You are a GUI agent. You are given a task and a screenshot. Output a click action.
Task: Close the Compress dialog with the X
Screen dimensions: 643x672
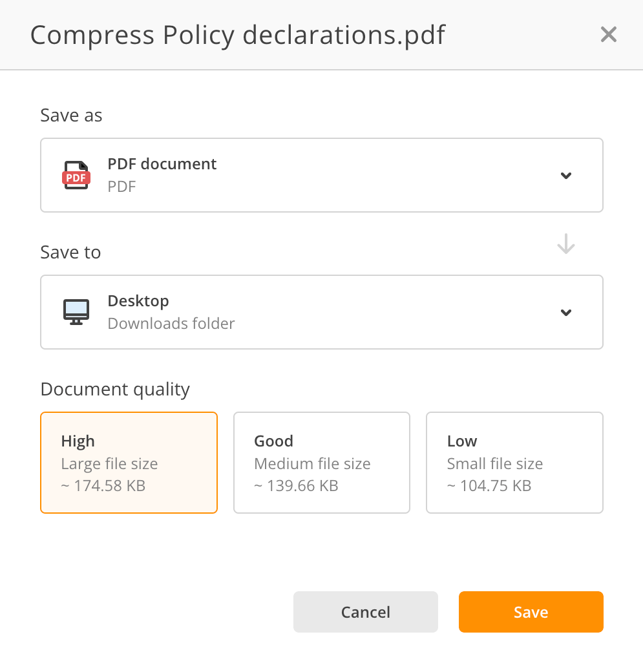[608, 34]
